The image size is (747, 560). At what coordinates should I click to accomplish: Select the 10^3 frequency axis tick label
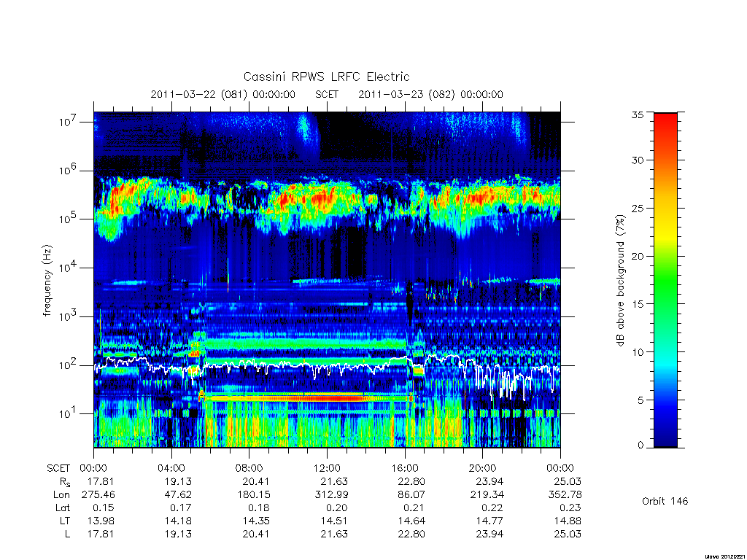pyautogui.click(x=69, y=316)
